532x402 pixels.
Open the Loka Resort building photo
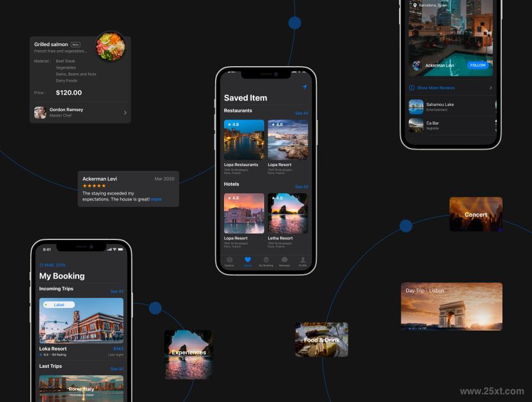(x=82, y=320)
